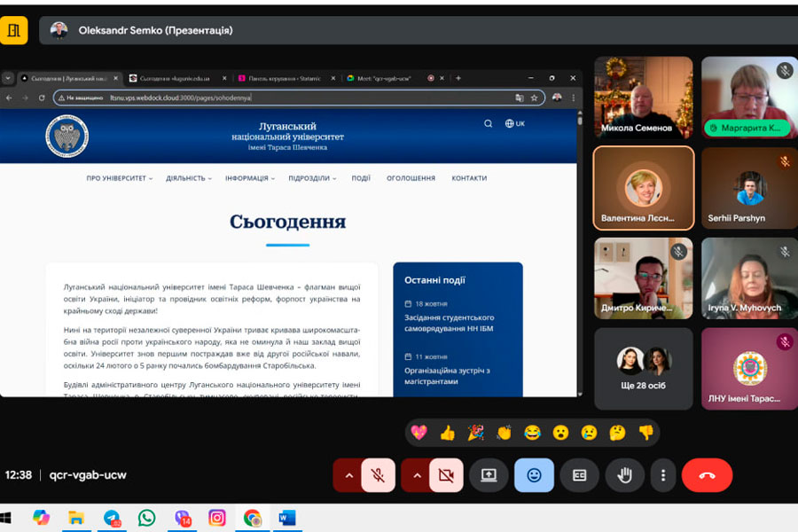
Task: Select the КОНТАКТИ menu item
Action: click(469, 178)
